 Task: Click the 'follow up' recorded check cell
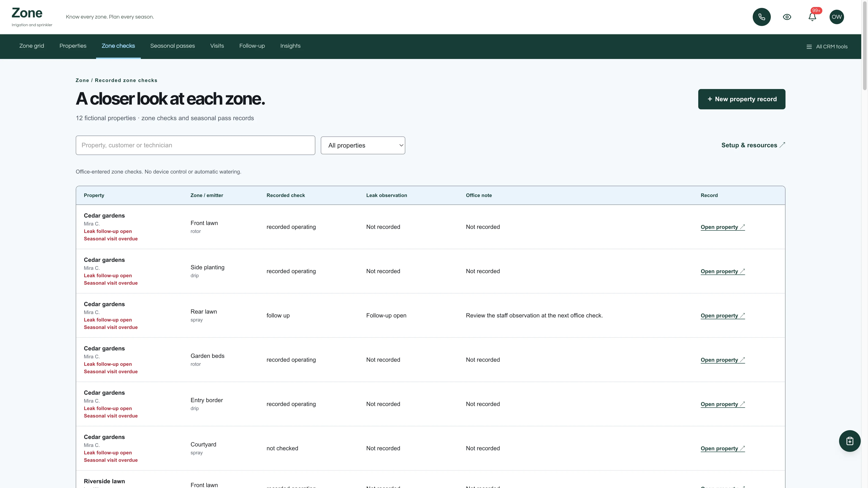[x=278, y=316]
